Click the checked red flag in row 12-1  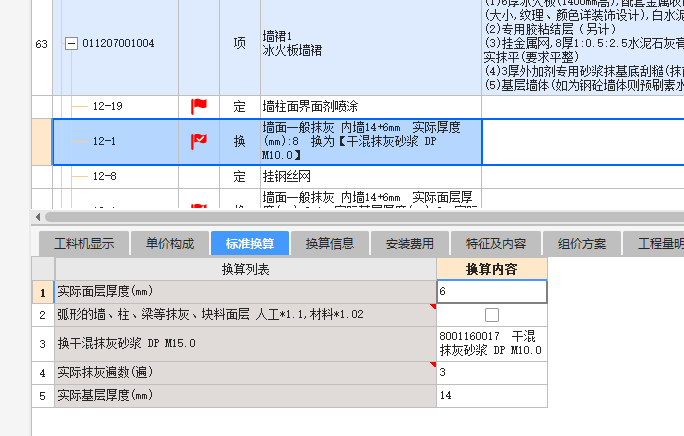198,141
